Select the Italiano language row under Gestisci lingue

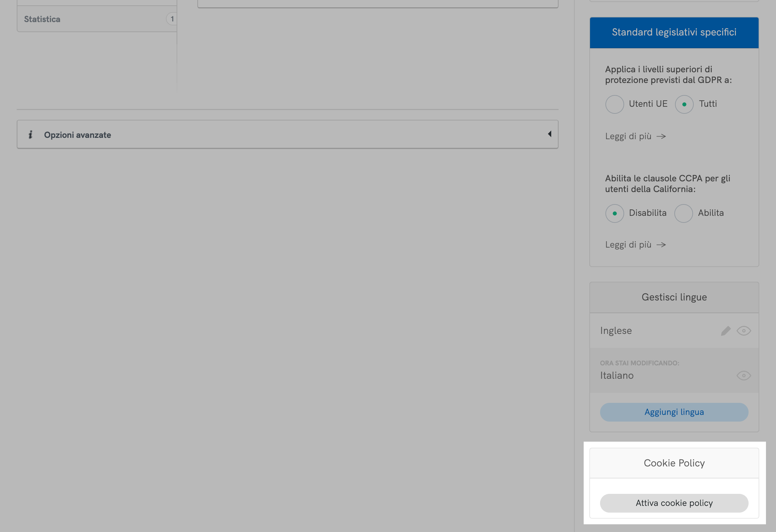pos(617,375)
